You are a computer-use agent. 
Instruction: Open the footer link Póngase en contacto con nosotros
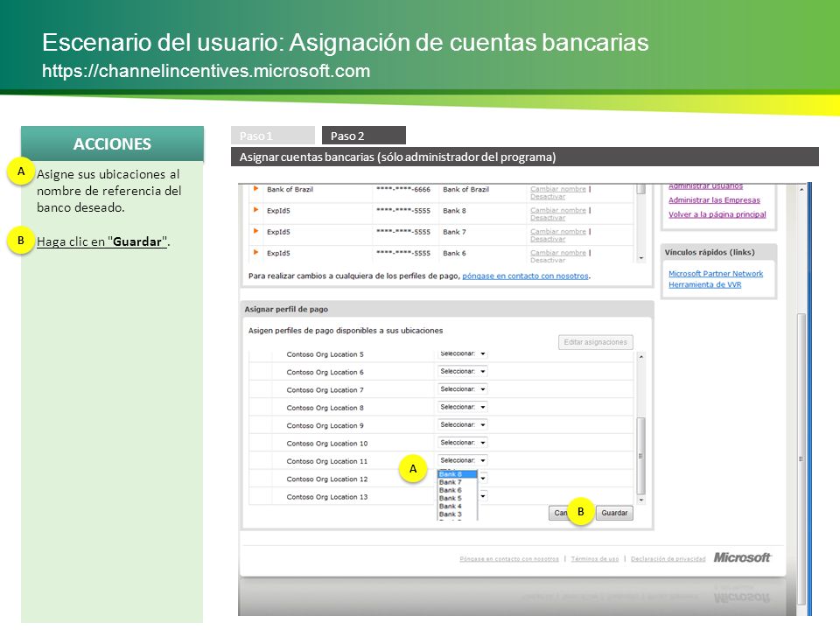509,559
